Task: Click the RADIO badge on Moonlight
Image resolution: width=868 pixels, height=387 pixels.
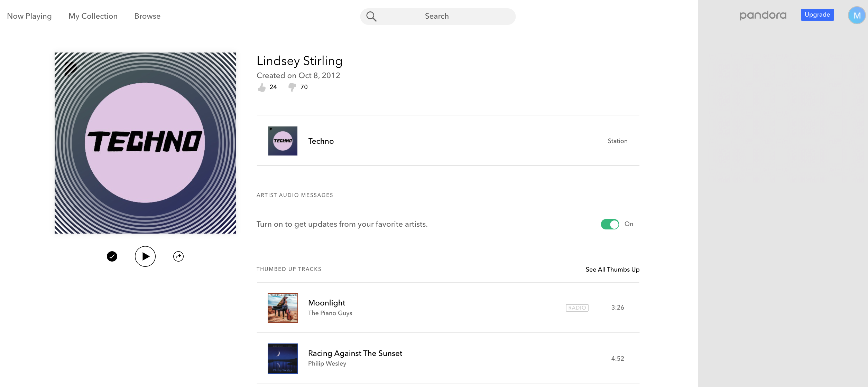Action: [576, 307]
